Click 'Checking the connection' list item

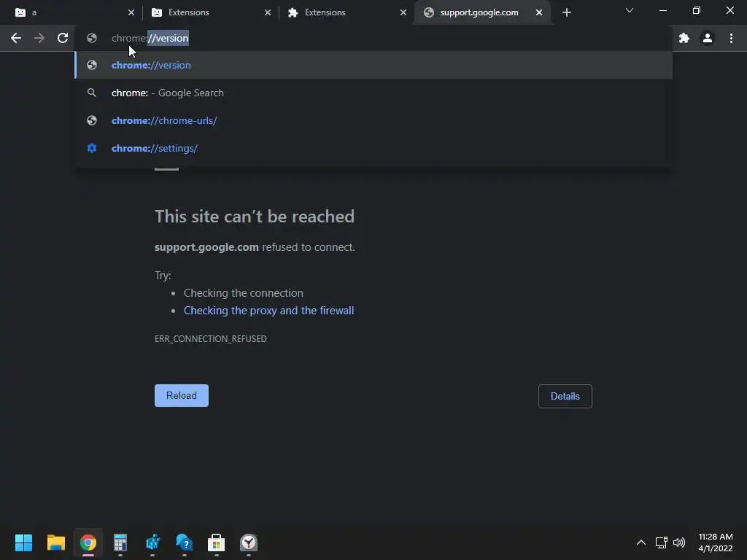coord(244,293)
